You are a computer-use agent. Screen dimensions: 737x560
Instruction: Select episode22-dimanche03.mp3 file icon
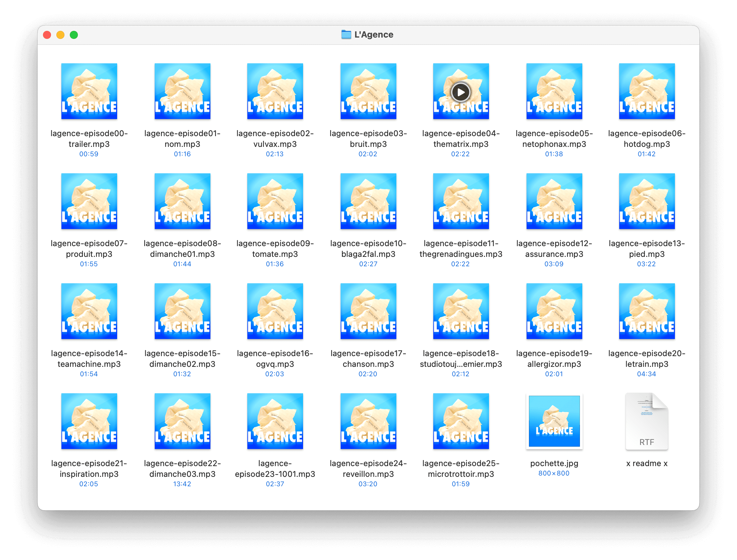coord(182,421)
